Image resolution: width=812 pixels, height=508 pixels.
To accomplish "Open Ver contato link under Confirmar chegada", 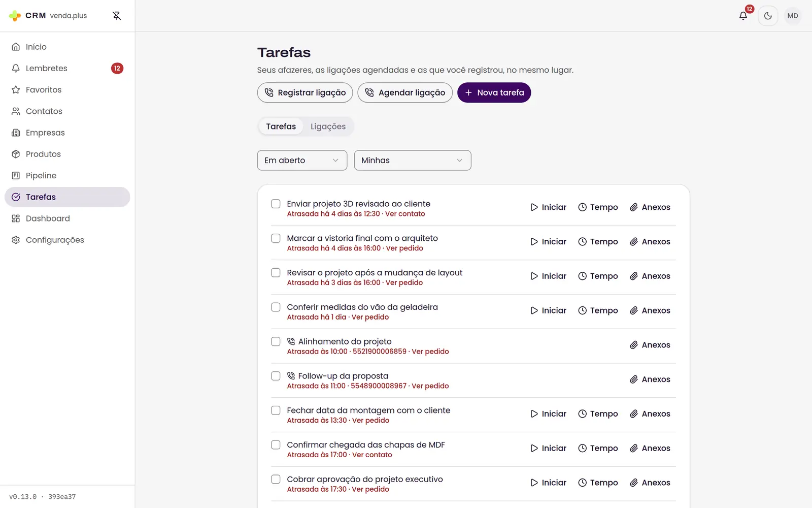I will (x=372, y=455).
